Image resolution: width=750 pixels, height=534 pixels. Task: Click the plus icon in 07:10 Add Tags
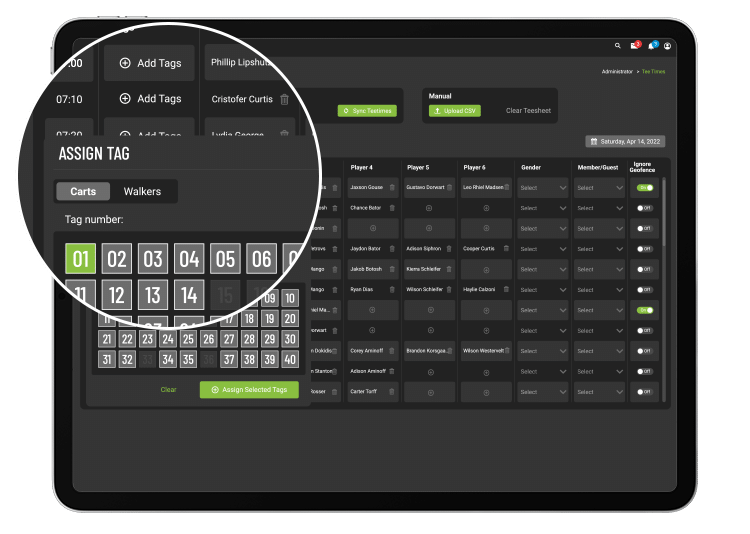coord(125,99)
